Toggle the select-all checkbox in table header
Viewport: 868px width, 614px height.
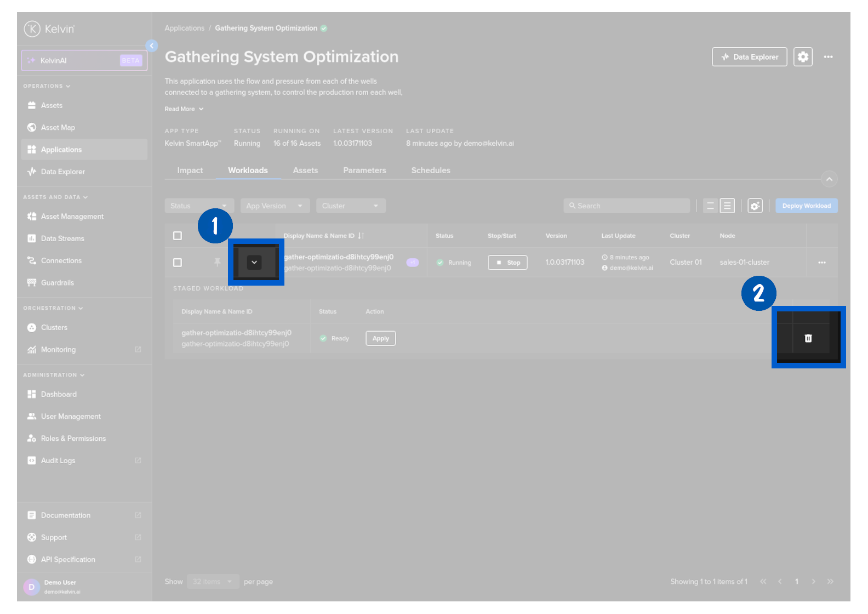coord(178,236)
